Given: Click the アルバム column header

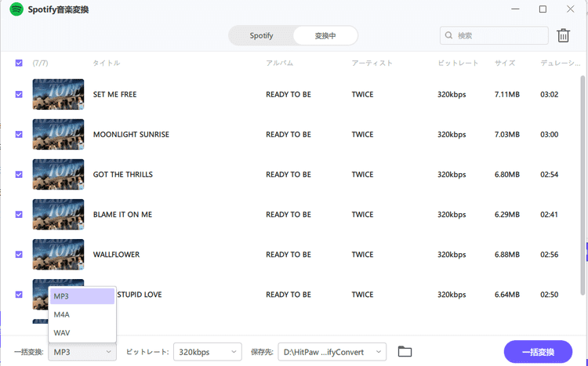Looking at the screenshot, I should [x=279, y=63].
